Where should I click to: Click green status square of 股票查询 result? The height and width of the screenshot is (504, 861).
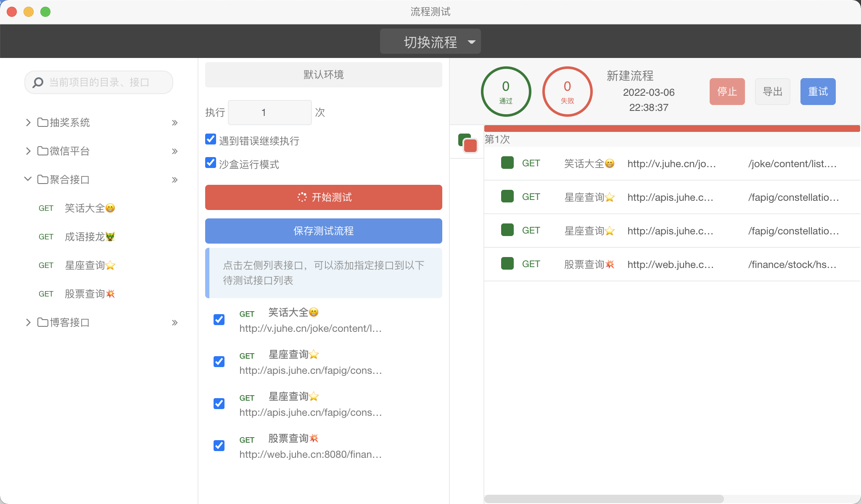coord(507,264)
